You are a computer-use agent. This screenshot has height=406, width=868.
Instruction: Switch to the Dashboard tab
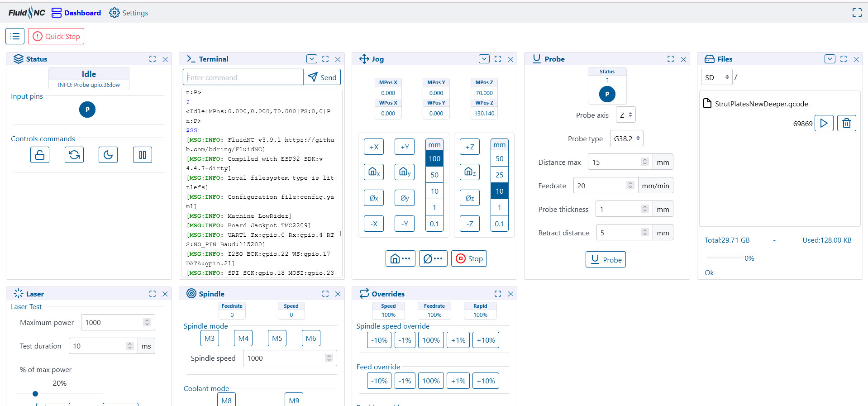pos(76,13)
